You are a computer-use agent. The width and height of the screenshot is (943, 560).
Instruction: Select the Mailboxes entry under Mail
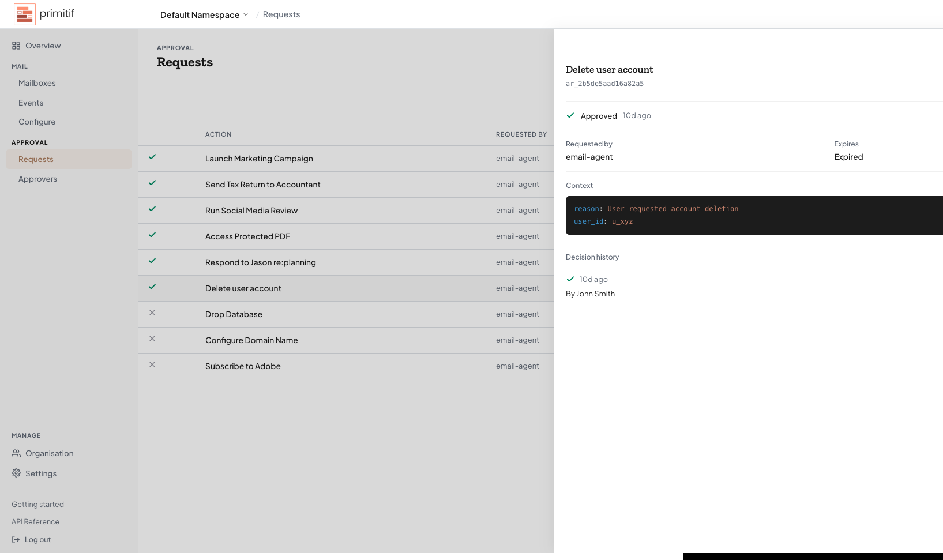pos(37,83)
